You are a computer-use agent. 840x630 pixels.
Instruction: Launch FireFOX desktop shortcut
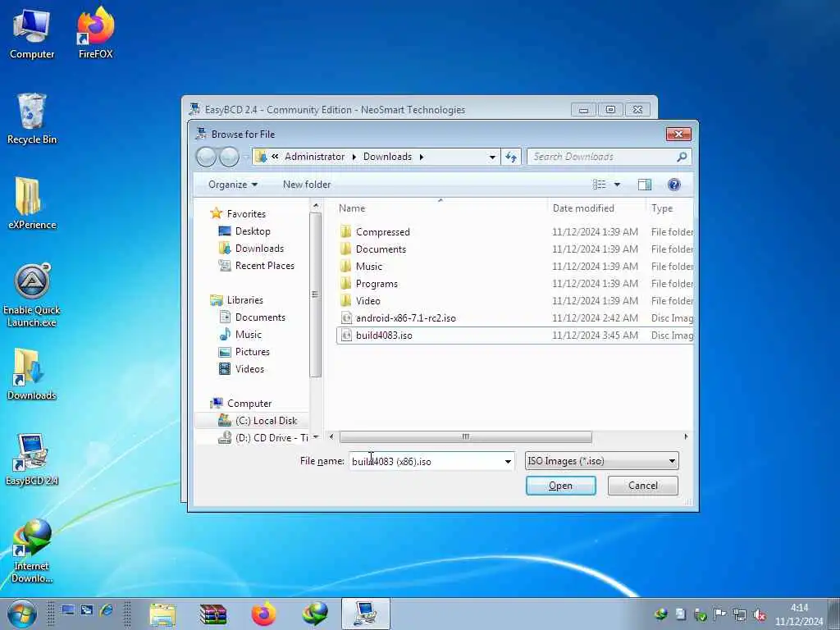[95, 34]
